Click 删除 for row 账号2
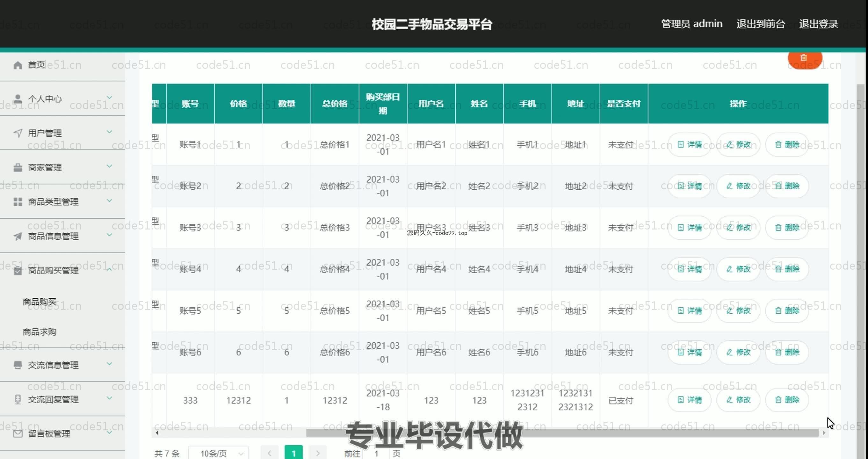This screenshot has width=868, height=459. [787, 186]
